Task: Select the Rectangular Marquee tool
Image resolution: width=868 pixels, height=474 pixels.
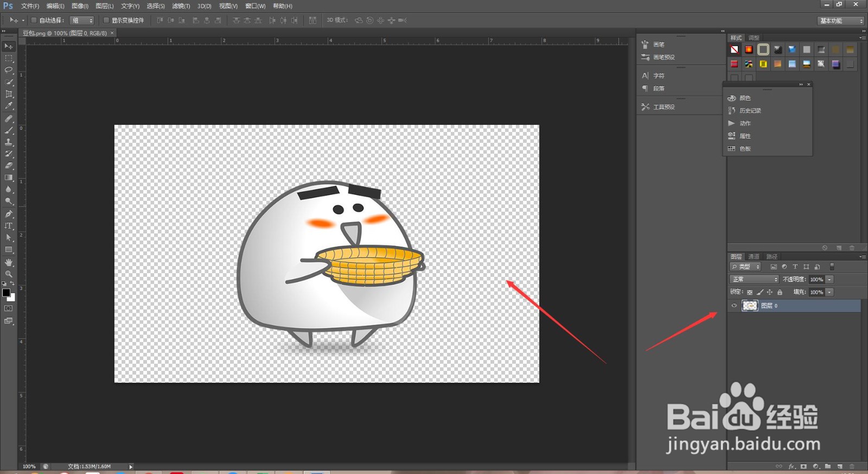Action: pyautogui.click(x=9, y=58)
